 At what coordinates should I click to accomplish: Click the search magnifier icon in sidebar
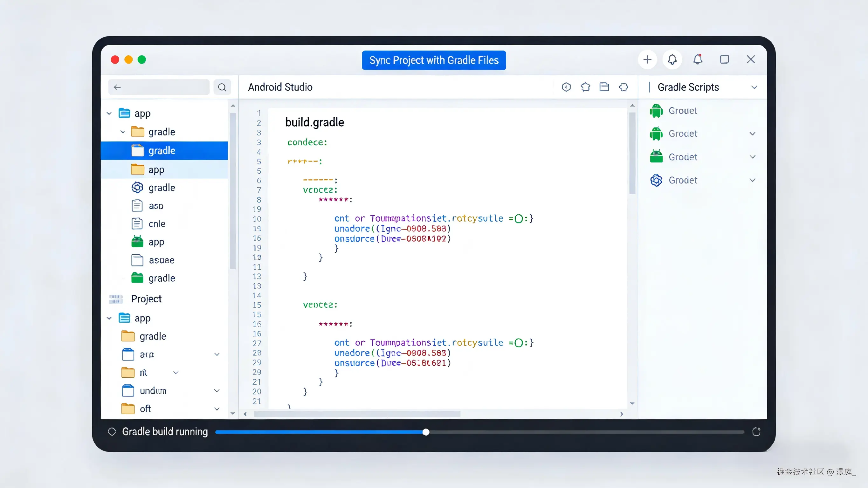coord(222,87)
